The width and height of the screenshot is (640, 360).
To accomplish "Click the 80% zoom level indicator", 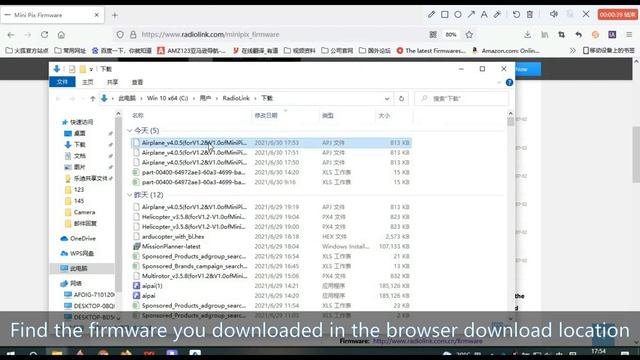I will click(451, 35).
